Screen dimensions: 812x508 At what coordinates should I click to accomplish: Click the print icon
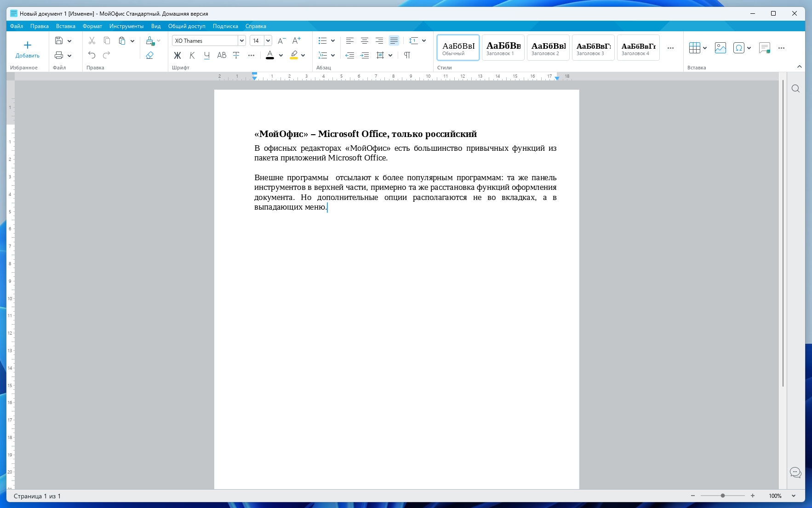(59, 55)
